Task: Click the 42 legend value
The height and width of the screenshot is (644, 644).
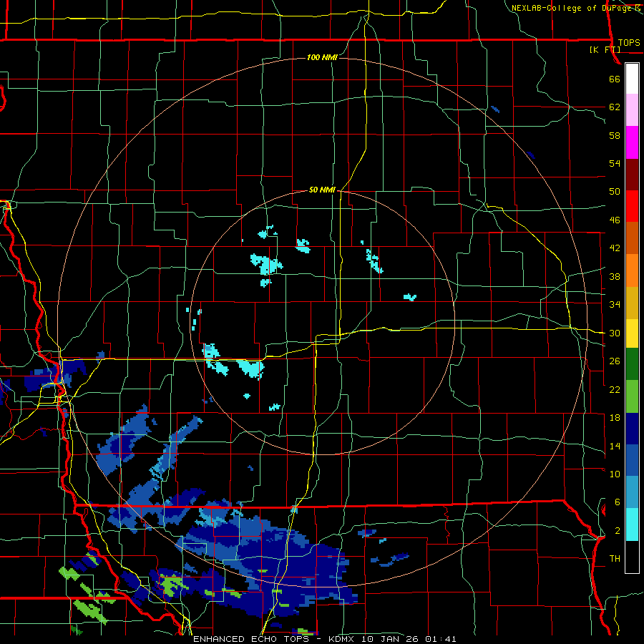Action: point(615,248)
